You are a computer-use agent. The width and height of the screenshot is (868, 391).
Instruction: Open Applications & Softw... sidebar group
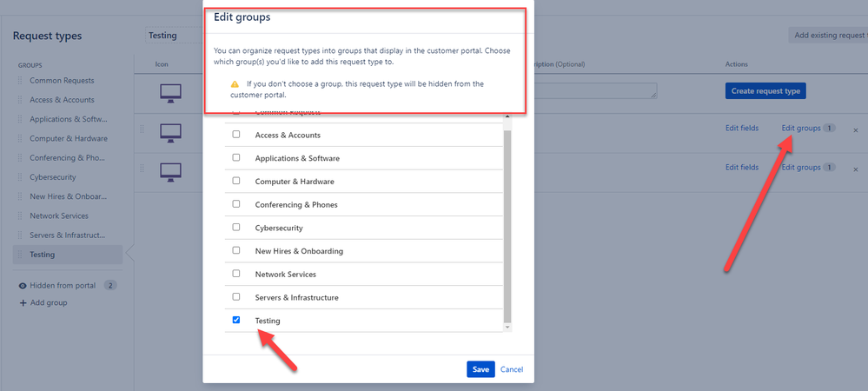[69, 120]
